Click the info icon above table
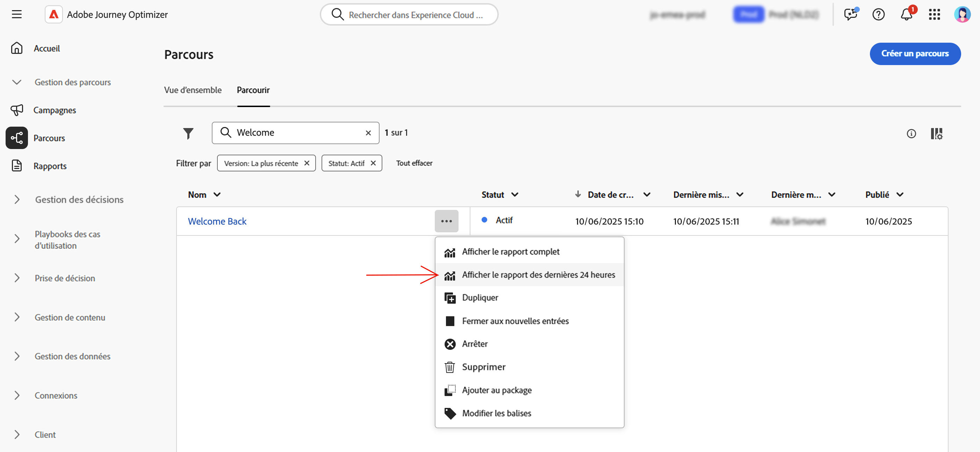The width and height of the screenshot is (980, 452). (x=911, y=134)
